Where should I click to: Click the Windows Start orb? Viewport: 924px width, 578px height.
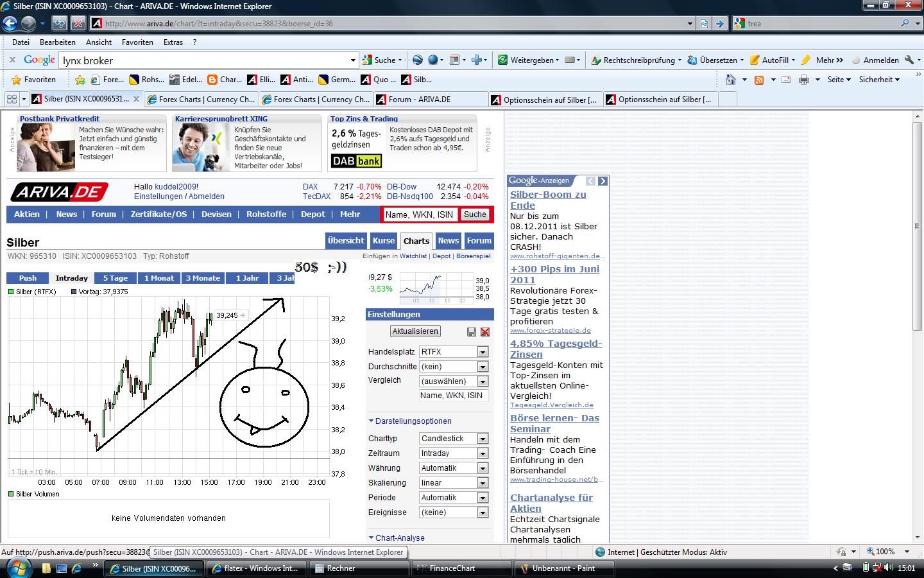(x=17, y=568)
